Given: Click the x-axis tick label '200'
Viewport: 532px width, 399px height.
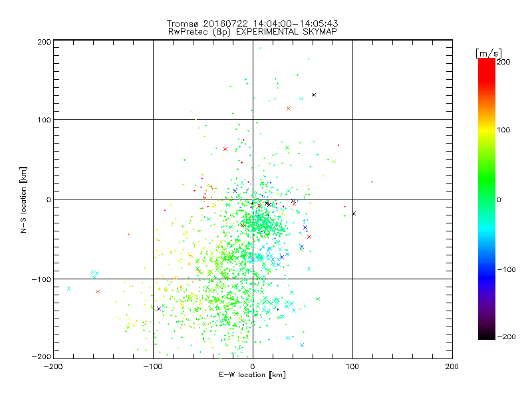Looking at the screenshot, I should tap(452, 367).
